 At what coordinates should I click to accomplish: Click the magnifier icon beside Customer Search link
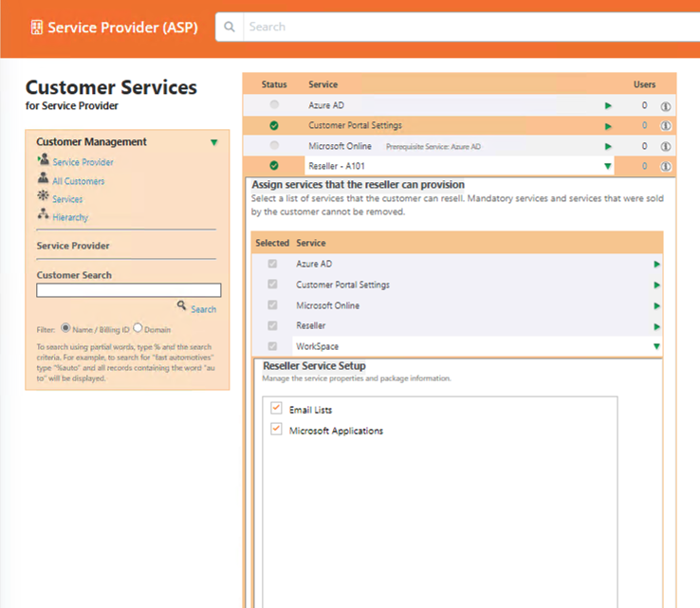click(x=181, y=305)
